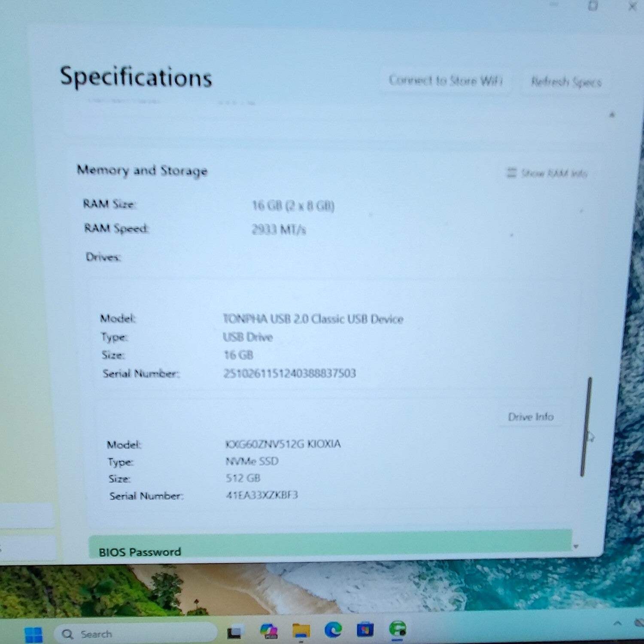The width and height of the screenshot is (644, 644).
Task: Click the 'RAM Speed:' label
Action: click(116, 228)
